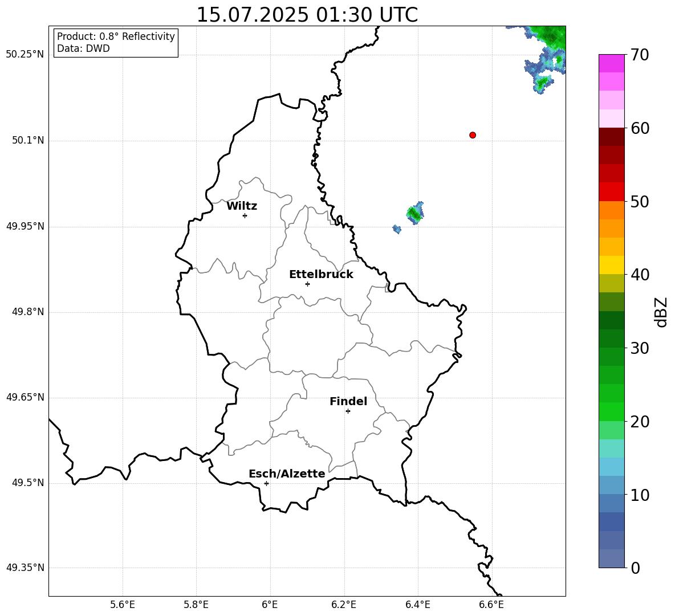Click the Wiltz station cross marker
675x616 pixels.
(x=245, y=215)
